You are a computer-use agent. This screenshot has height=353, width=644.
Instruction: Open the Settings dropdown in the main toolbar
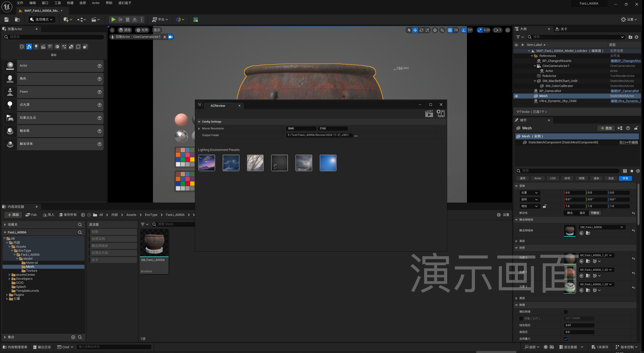(x=629, y=20)
